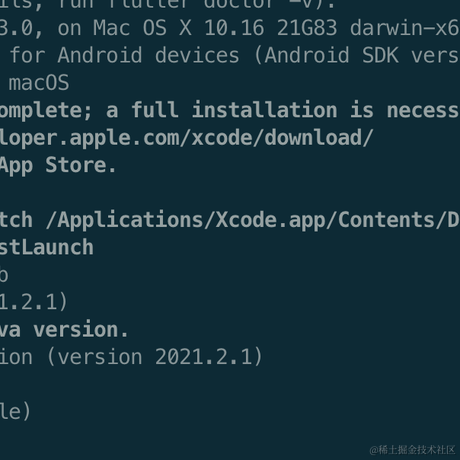Click the "omplete;" bold text
The height and width of the screenshot is (460, 460).
pyautogui.click(x=46, y=111)
